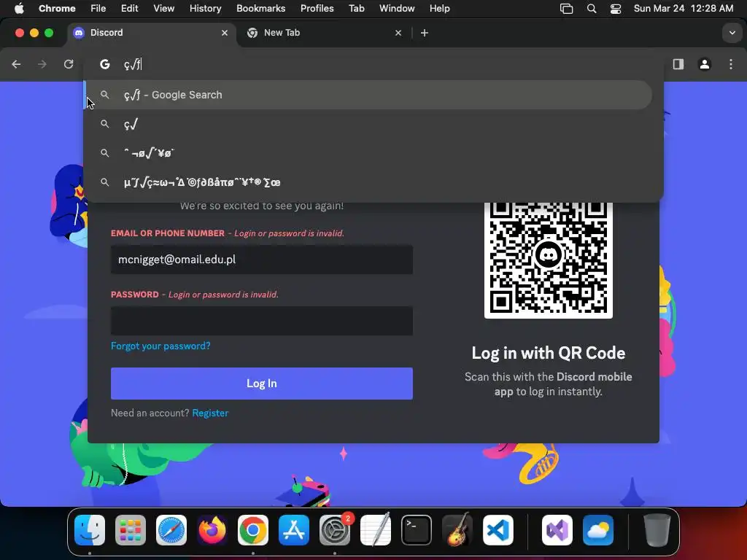Screen dimensions: 747x560
Task: Switch to the Discord tab
Action: (152, 33)
